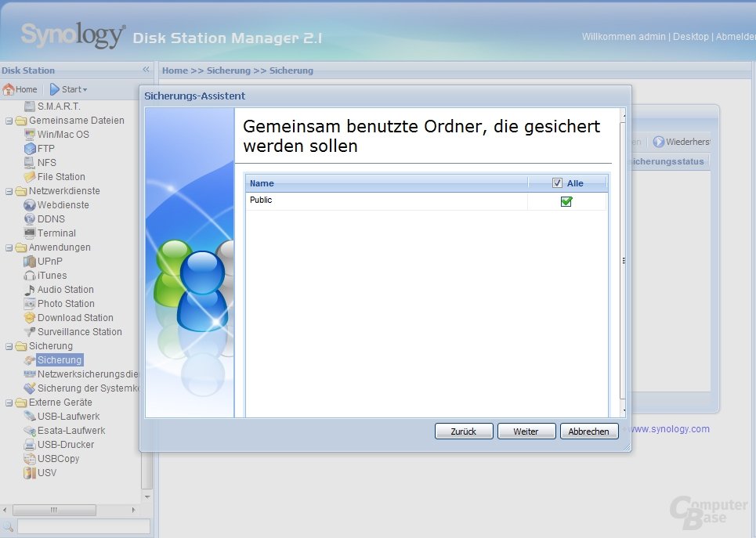
Task: Uncheck the Public folder checkbox
Action: [x=566, y=201]
